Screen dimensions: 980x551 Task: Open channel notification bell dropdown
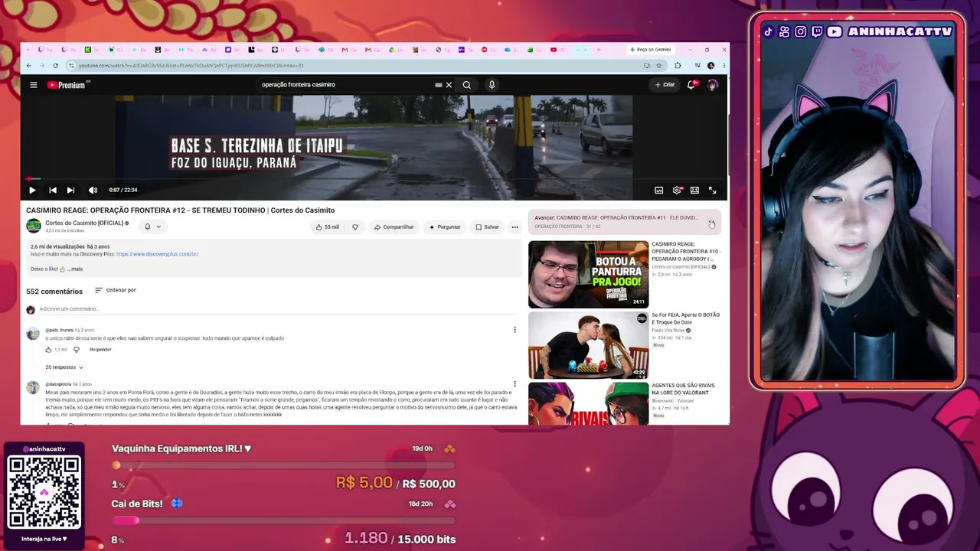point(152,227)
